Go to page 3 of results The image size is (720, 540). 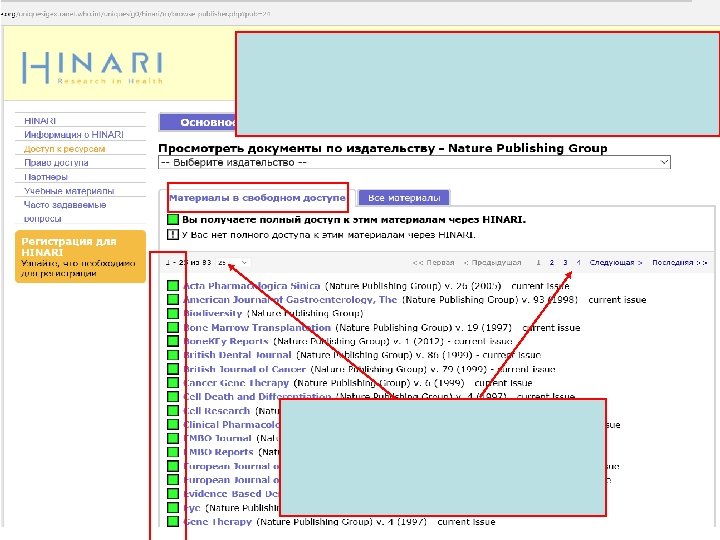pos(565,262)
